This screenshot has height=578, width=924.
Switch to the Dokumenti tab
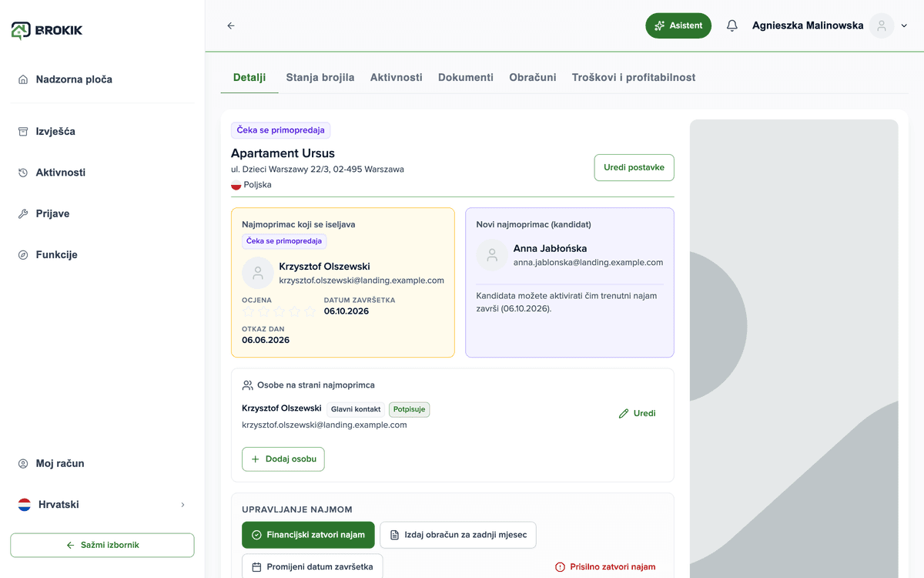pos(466,77)
